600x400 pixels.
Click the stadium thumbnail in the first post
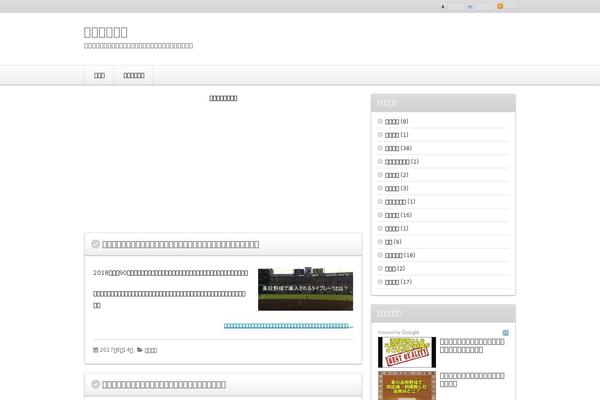pos(305,289)
